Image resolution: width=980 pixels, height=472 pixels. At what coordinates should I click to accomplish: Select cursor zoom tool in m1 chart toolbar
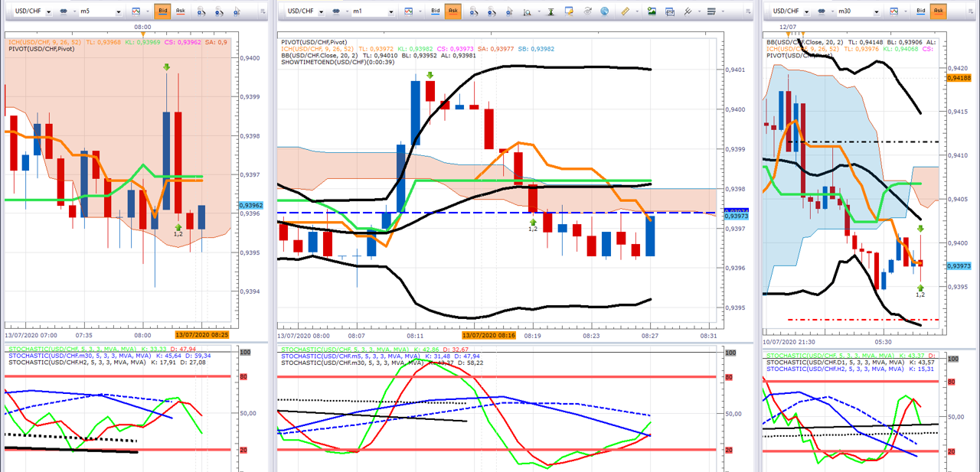pyautogui.click(x=509, y=11)
